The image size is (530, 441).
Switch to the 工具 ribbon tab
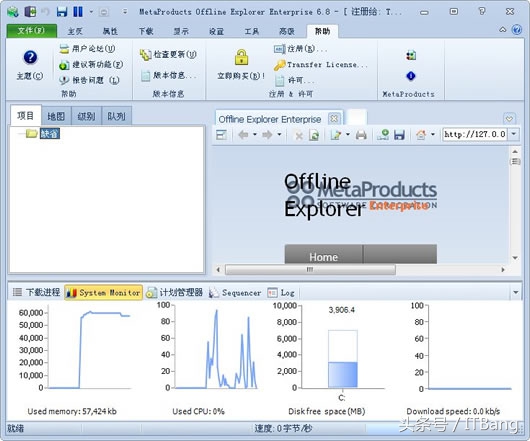pyautogui.click(x=252, y=31)
